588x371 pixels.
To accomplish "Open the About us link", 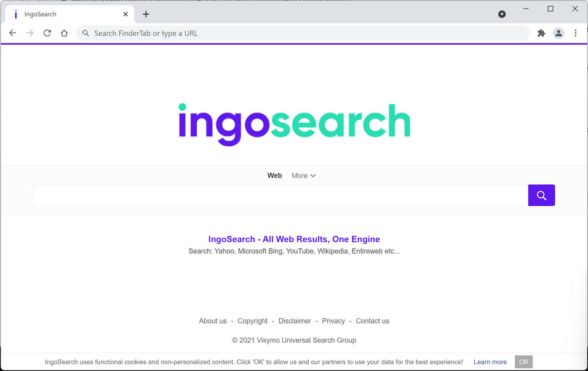I will (213, 321).
